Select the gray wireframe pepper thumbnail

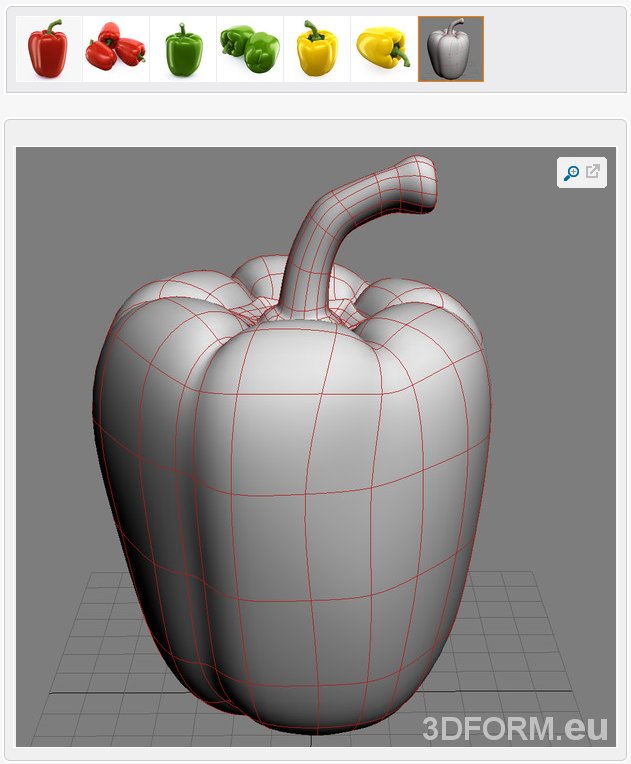(x=450, y=49)
